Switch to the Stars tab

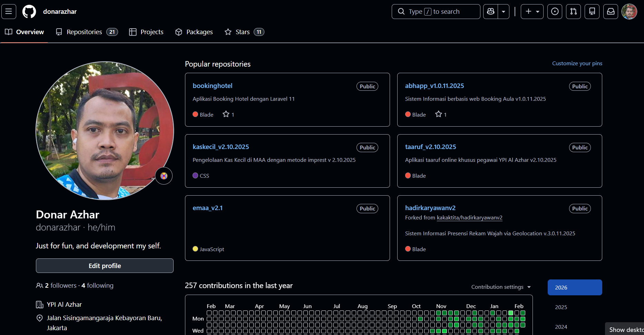pyautogui.click(x=244, y=32)
